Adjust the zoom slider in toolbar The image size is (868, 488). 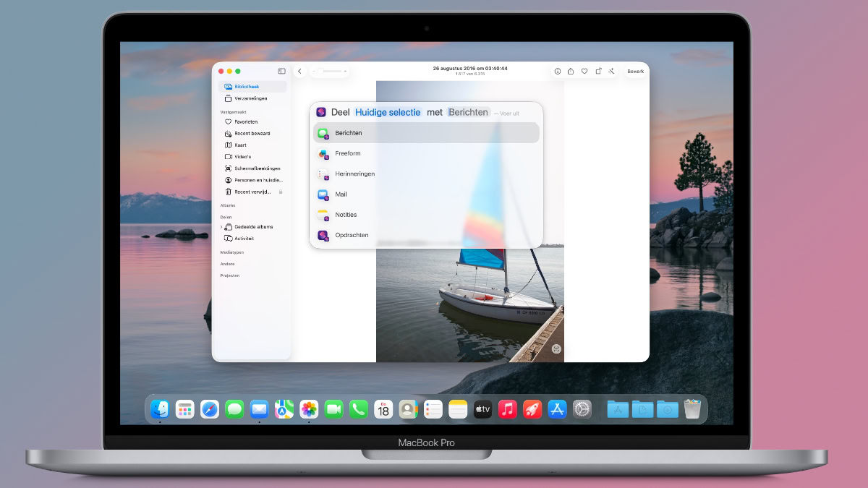[331, 72]
